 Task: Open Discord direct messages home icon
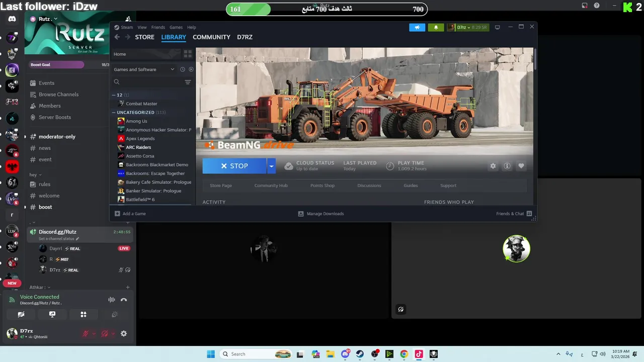tap(12, 19)
